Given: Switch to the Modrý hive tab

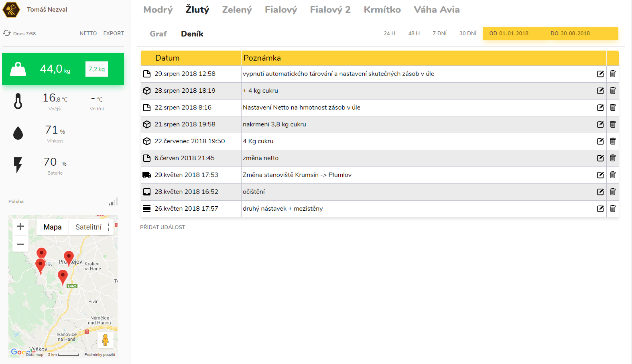Looking at the screenshot, I should click(x=158, y=10).
